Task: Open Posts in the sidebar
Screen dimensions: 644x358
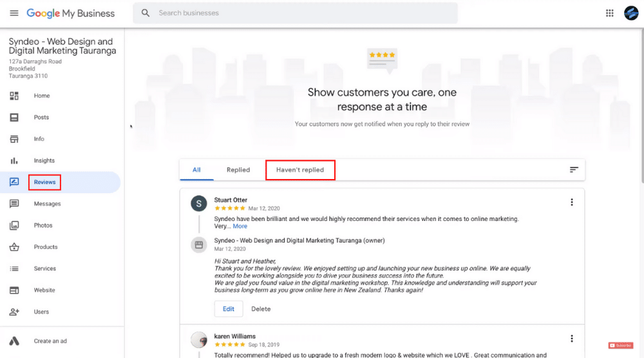Action: [x=41, y=117]
